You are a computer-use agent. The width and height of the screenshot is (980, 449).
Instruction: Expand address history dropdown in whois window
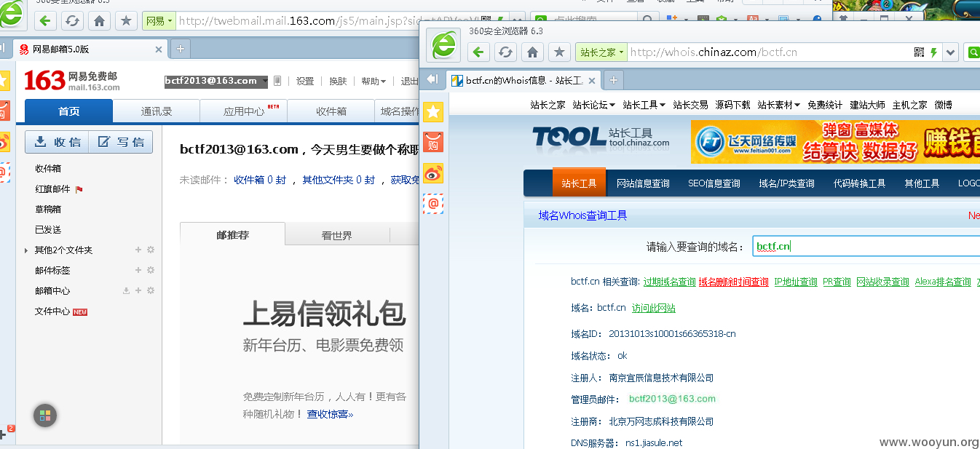click(x=950, y=52)
